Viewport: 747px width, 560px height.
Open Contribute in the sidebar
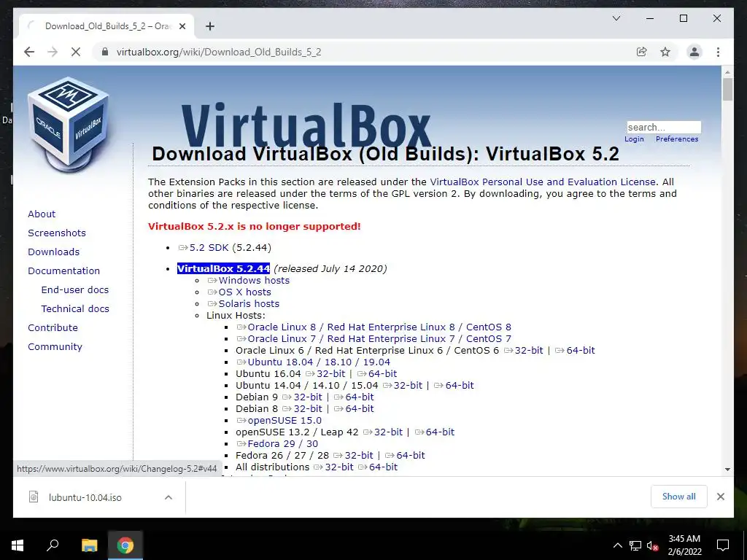click(x=53, y=327)
